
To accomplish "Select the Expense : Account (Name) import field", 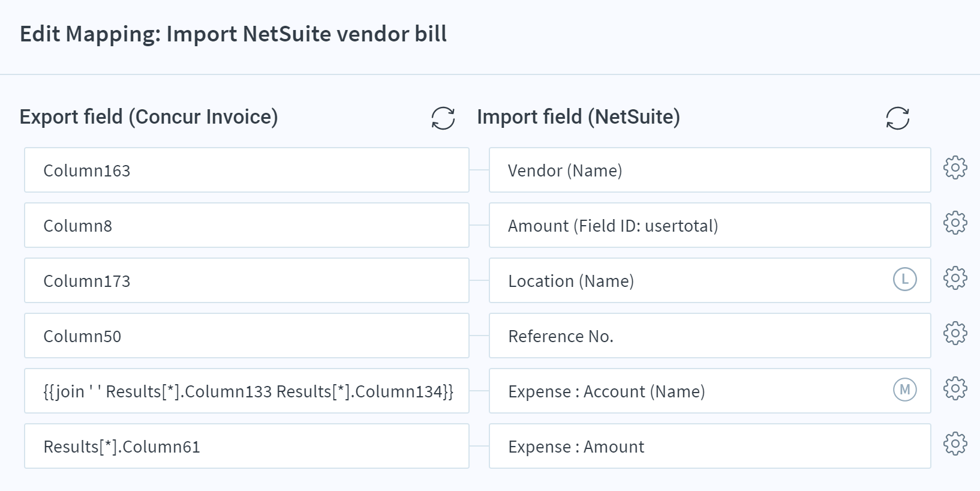I will [x=710, y=391].
